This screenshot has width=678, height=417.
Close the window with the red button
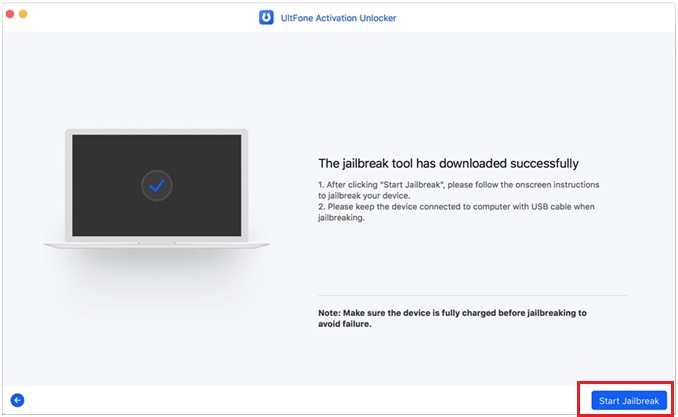click(x=10, y=14)
